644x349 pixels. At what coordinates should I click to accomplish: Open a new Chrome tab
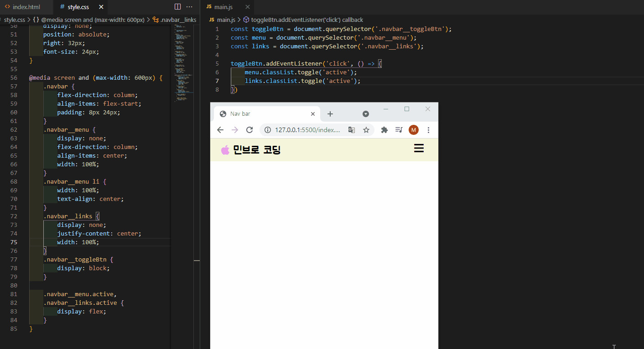coord(330,114)
